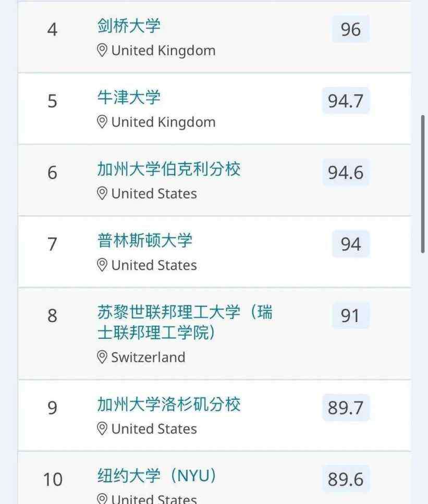
Task: Open 加州大学伯克利分校 university page
Action: click(169, 169)
